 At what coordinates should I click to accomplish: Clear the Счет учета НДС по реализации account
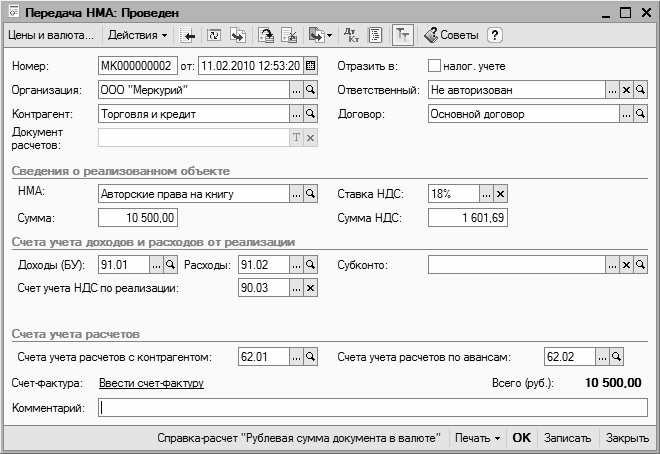coord(310,289)
